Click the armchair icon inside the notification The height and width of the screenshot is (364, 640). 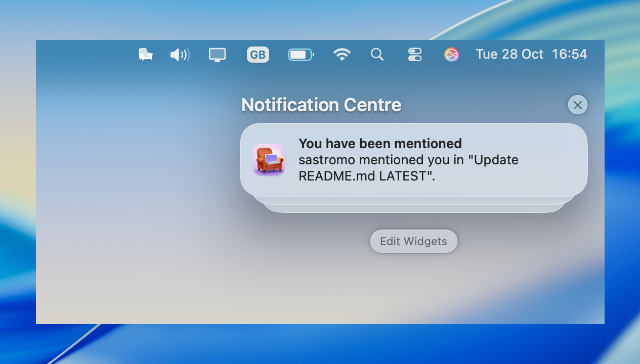click(269, 160)
